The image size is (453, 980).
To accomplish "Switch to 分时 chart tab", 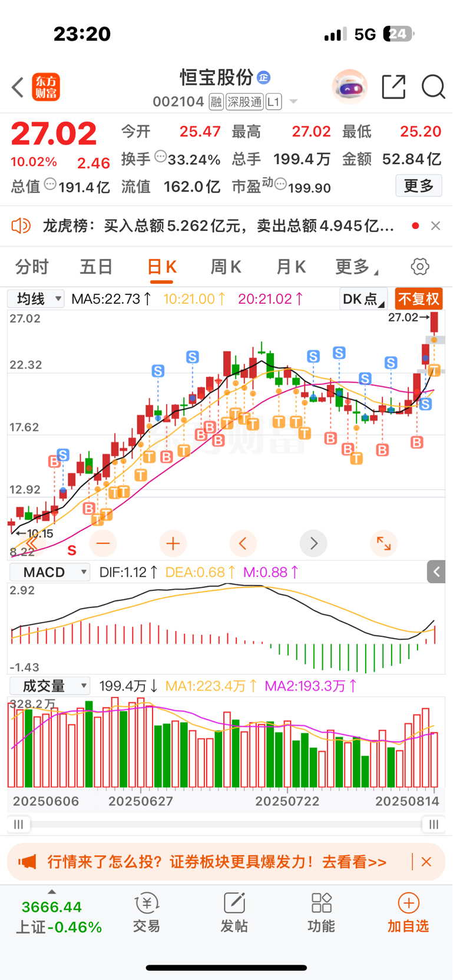I will (32, 267).
